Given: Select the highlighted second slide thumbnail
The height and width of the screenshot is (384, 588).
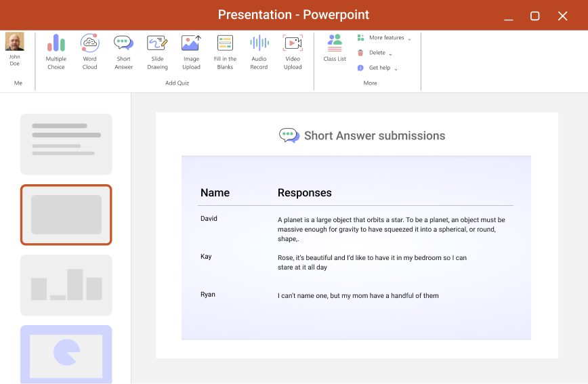Looking at the screenshot, I should pyautogui.click(x=66, y=215).
